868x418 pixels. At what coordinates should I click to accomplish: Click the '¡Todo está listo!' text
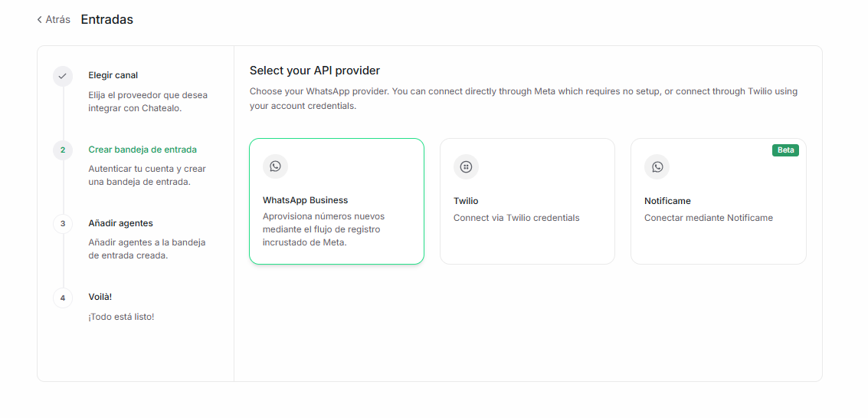121,317
